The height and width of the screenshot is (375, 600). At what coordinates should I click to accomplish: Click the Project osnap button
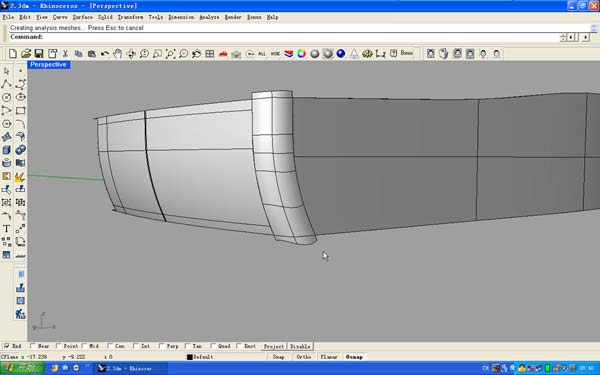(x=274, y=346)
